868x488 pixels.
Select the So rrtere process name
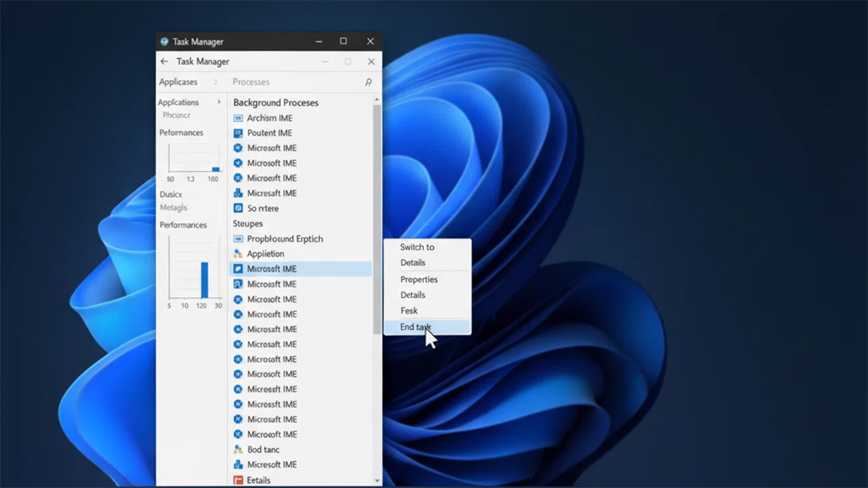pos(263,209)
